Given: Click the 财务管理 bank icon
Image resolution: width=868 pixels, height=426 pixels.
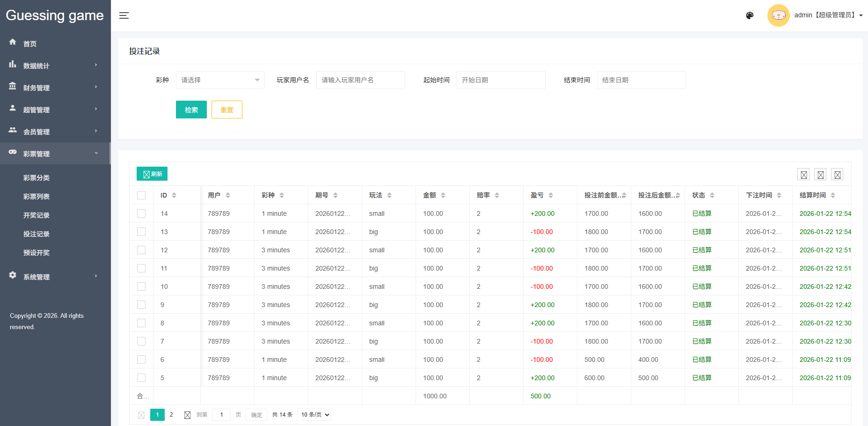Looking at the screenshot, I should pos(13,87).
